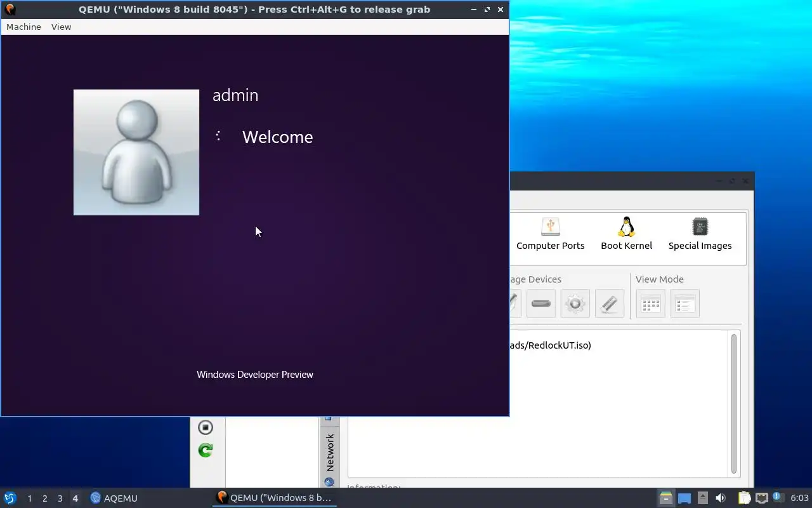Open Special Images in AQEMU window
Viewport: 812px width, 508px height.
(x=700, y=234)
